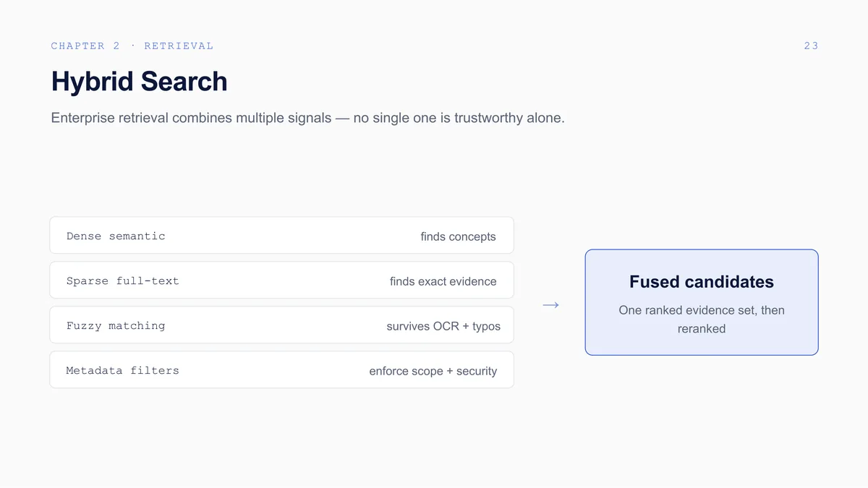Viewport: 868px width, 488px height.
Task: Select the Hybrid Search title
Action: [139, 81]
